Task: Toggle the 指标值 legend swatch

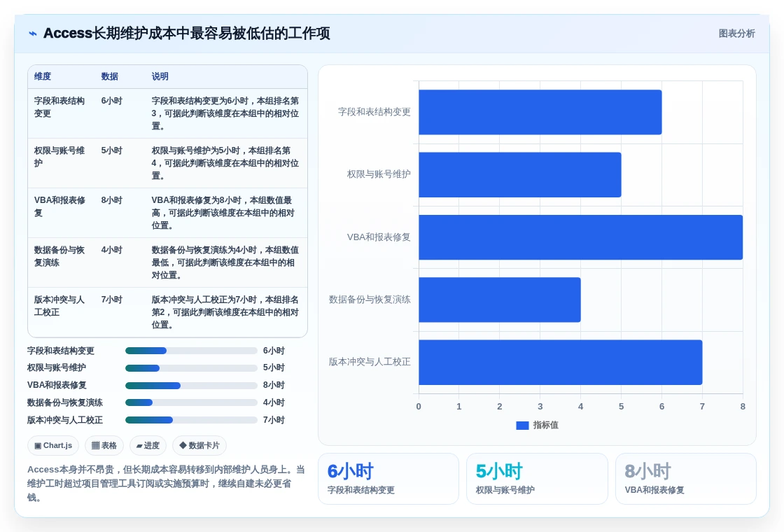Action: 522,426
